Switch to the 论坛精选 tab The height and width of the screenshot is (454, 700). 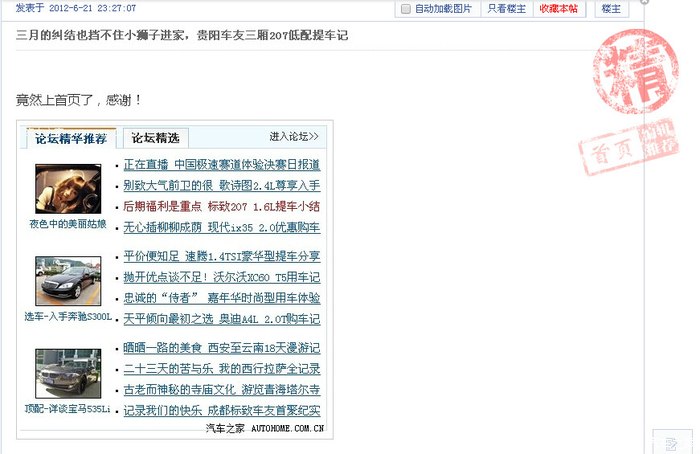click(x=155, y=138)
